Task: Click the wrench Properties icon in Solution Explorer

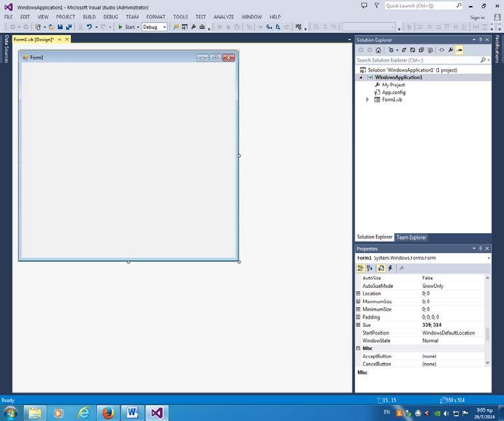Action: pos(451,50)
